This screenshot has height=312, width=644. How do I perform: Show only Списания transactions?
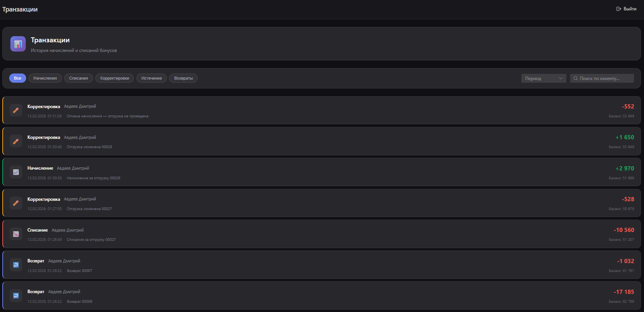tap(78, 78)
